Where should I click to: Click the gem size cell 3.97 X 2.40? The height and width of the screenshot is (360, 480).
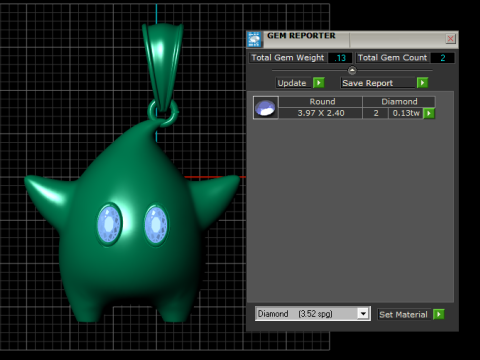(x=321, y=113)
